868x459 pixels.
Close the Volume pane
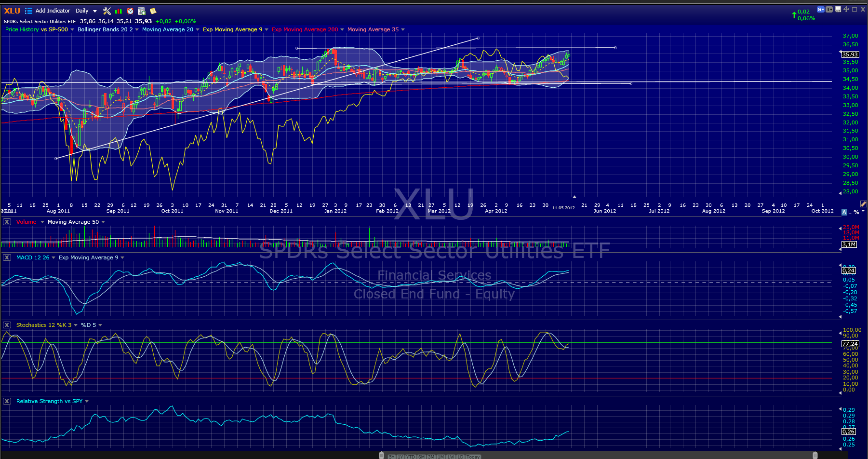[x=7, y=222]
